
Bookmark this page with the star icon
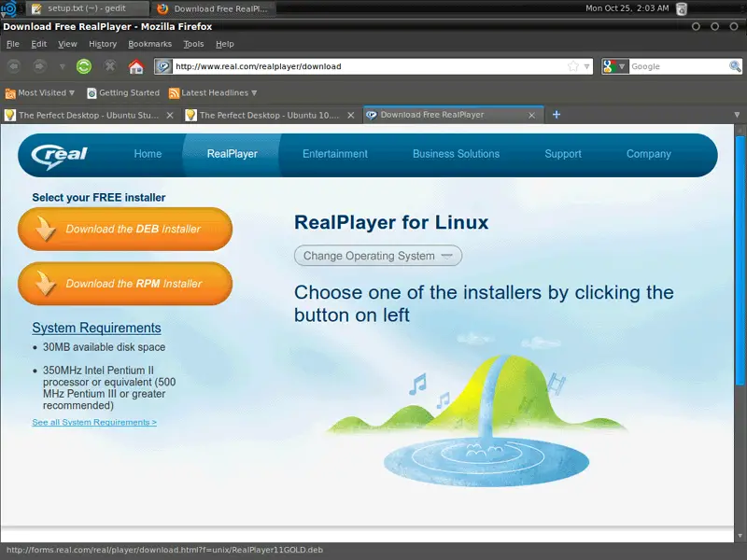click(573, 66)
